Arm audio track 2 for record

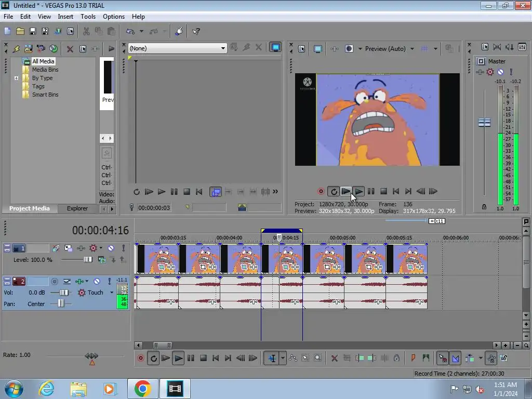click(54, 281)
